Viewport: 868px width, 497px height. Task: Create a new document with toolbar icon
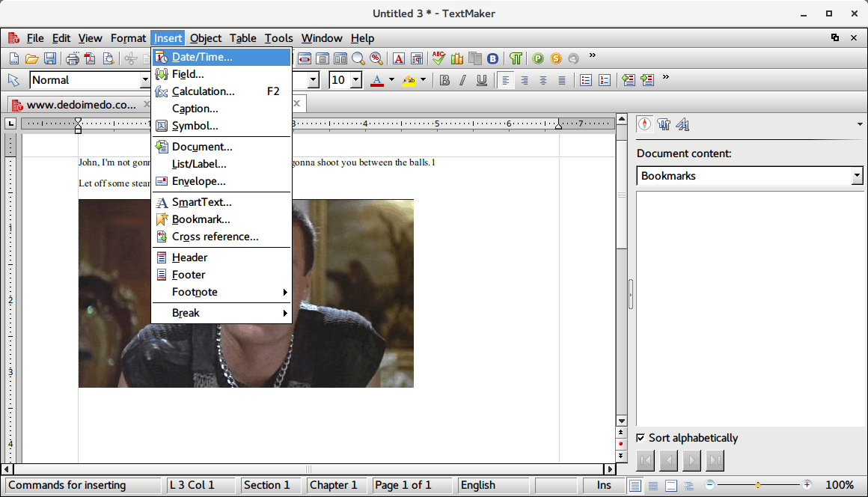tap(13, 58)
